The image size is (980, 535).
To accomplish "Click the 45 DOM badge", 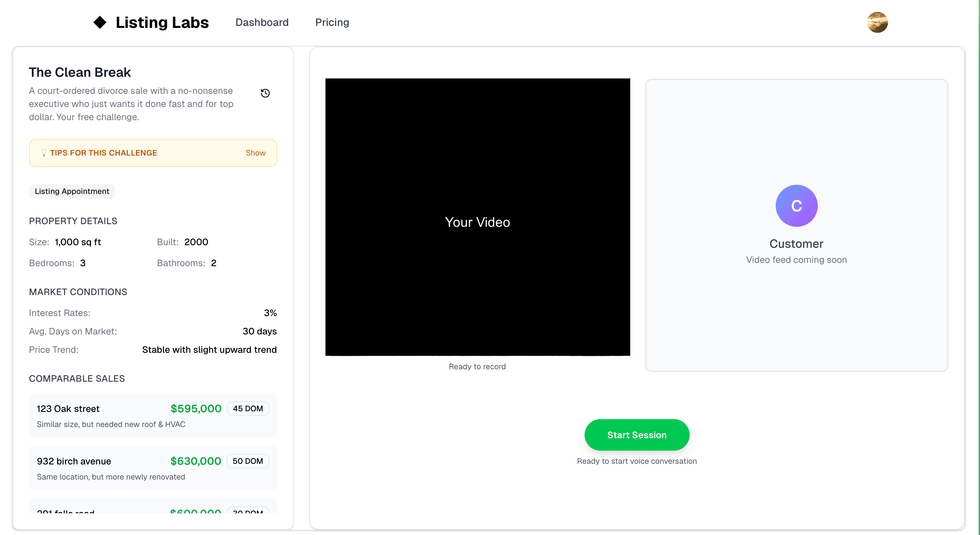I will (248, 409).
